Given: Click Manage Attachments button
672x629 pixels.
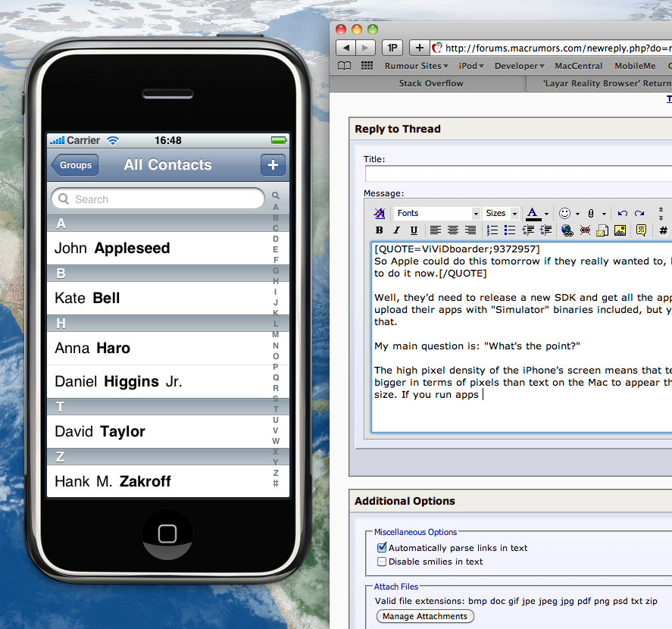Looking at the screenshot, I should (x=425, y=616).
